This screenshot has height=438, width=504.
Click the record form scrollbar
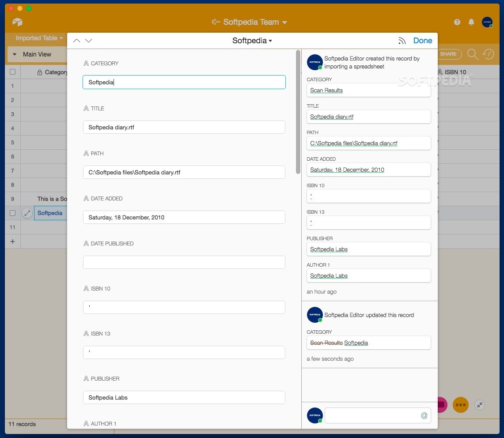point(298,112)
